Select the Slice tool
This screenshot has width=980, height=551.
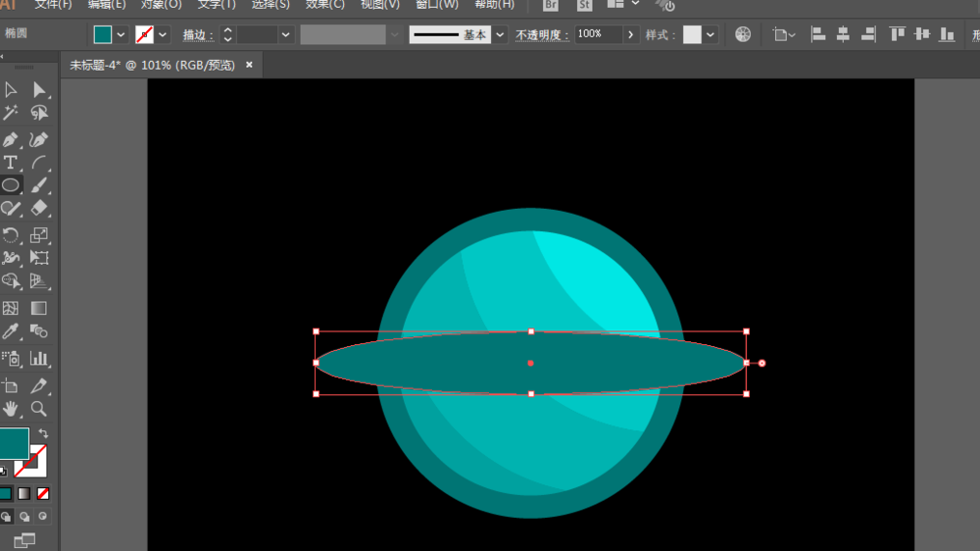tap(39, 386)
